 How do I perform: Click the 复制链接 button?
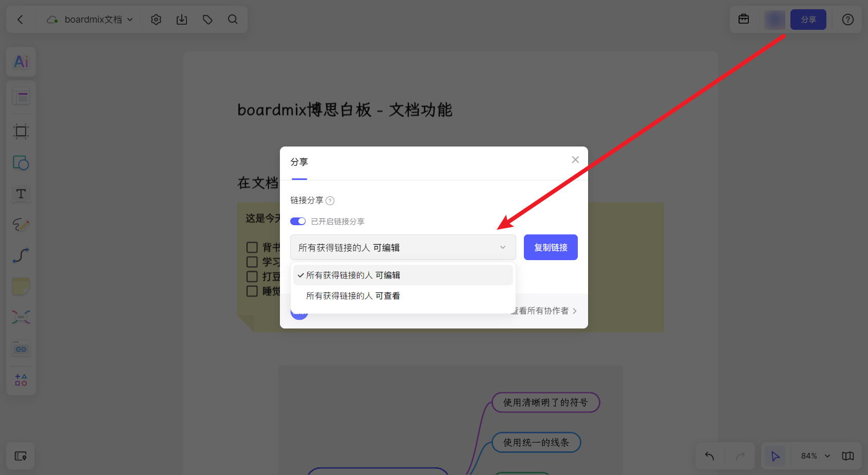pos(550,247)
